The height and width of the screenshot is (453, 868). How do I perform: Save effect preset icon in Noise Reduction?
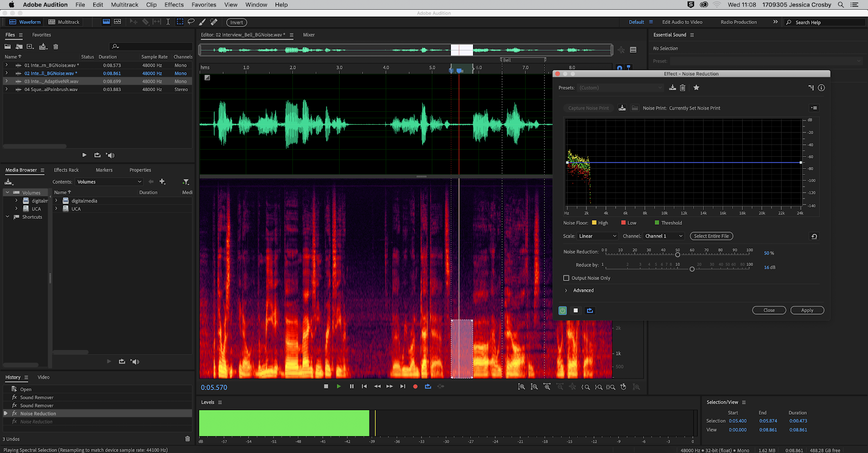673,87
